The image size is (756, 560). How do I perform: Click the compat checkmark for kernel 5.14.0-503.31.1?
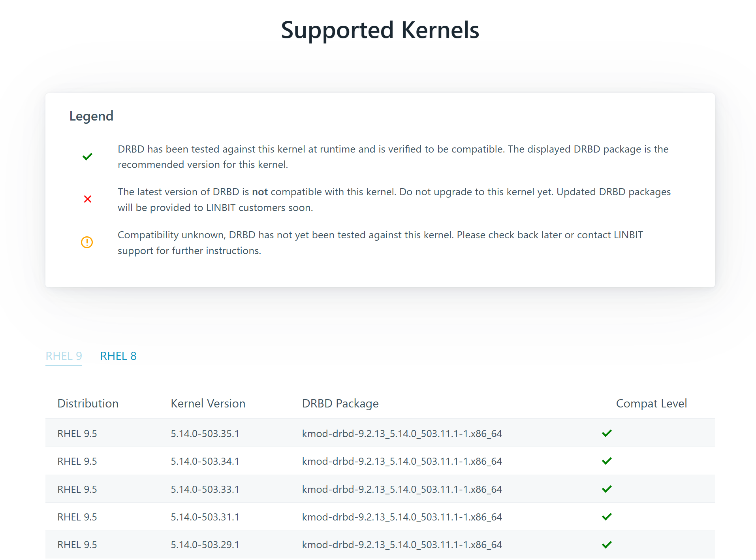[x=607, y=517]
